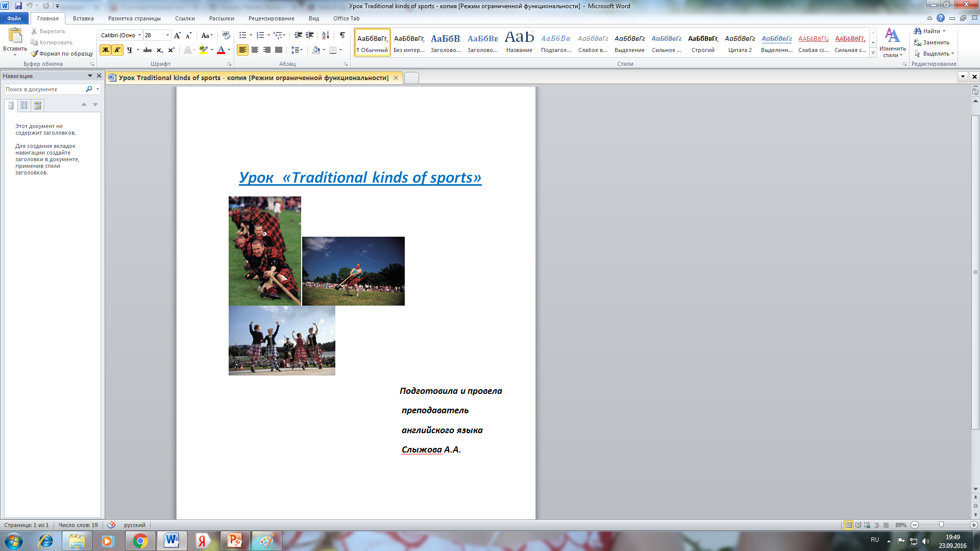Image resolution: width=980 pixels, height=551 pixels.
Task: Click the Grow Font icon
Action: point(177,35)
